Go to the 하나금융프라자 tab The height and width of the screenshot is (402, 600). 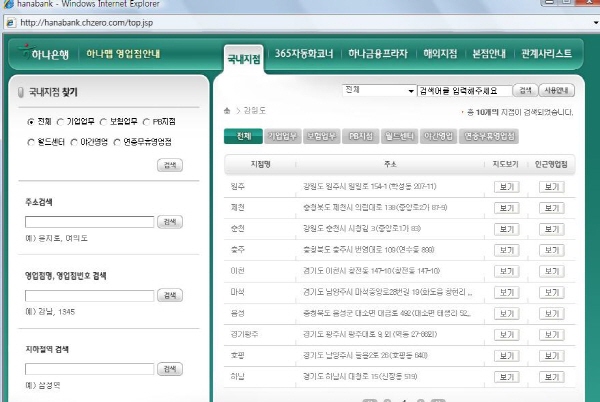point(377,54)
